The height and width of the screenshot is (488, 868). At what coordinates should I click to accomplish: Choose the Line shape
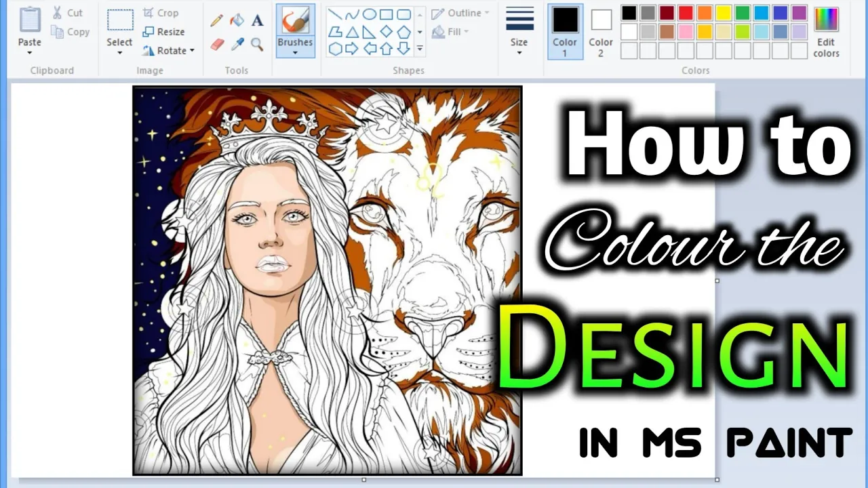click(335, 14)
